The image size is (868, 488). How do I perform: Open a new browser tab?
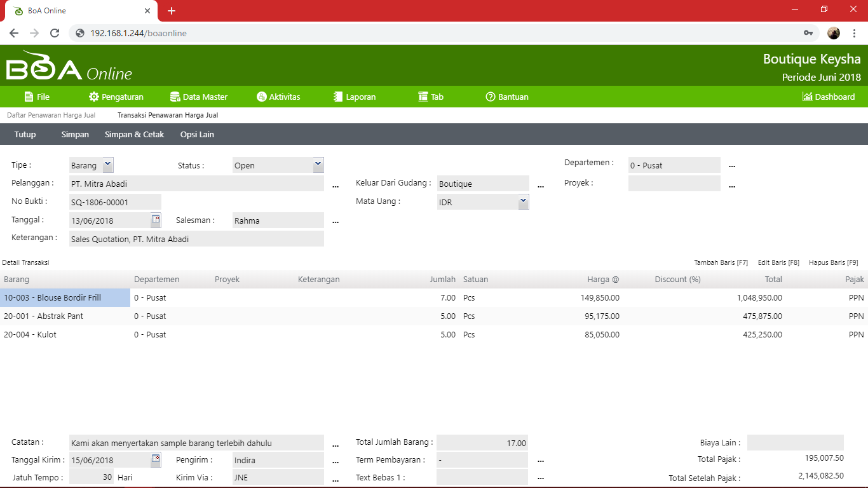tap(171, 11)
